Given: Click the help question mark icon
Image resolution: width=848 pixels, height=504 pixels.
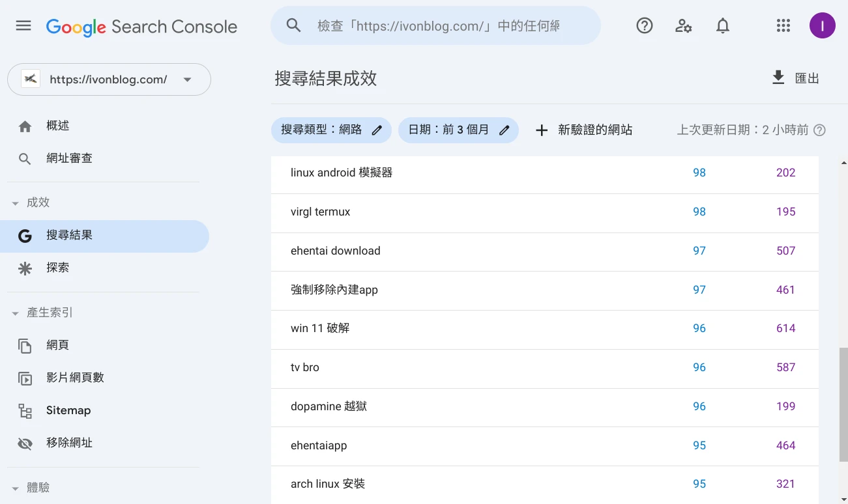Looking at the screenshot, I should (x=644, y=26).
